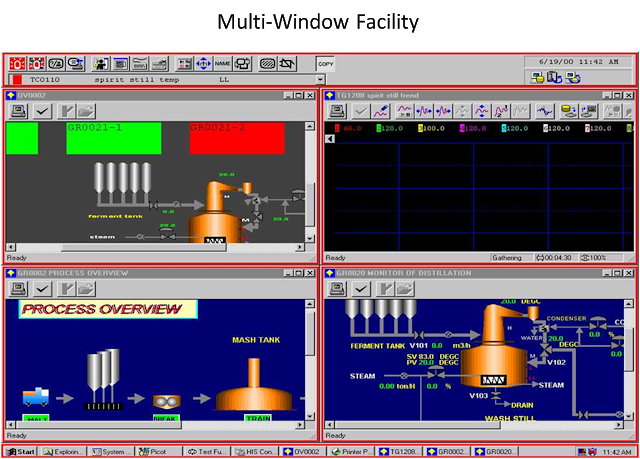Image resolution: width=640 pixels, height=459 pixels.
Task: Click the pen-on-graph icon in trend toolbar
Action: pos(381,111)
